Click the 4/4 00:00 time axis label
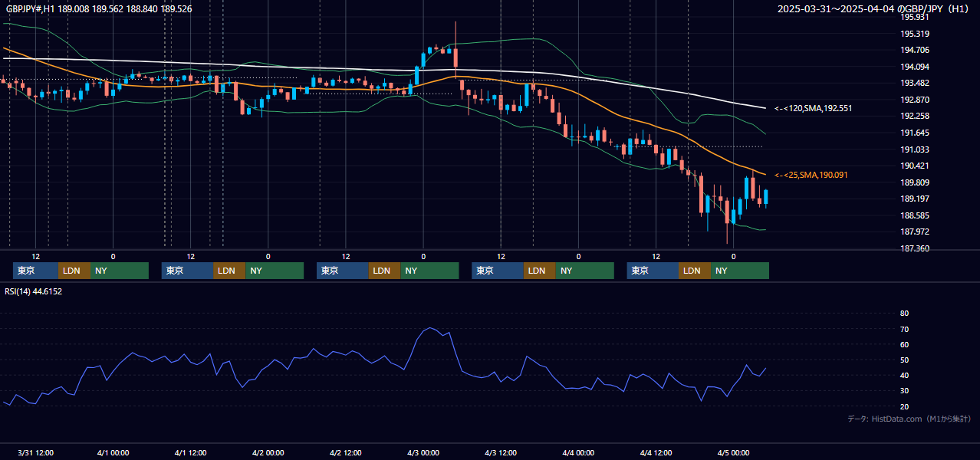This screenshot has width=980, height=460. [x=578, y=453]
